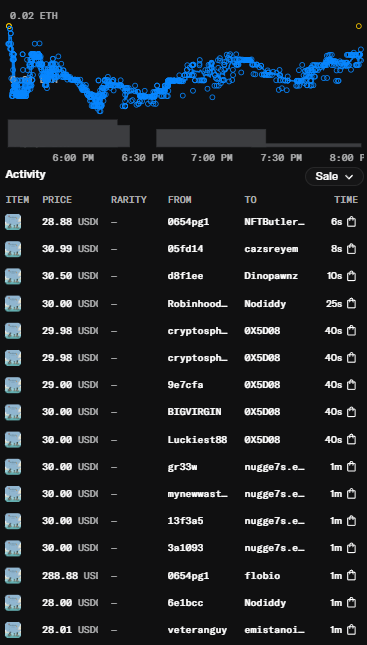Open seller Luckiest88 profile
367x645 pixels.
(197, 440)
